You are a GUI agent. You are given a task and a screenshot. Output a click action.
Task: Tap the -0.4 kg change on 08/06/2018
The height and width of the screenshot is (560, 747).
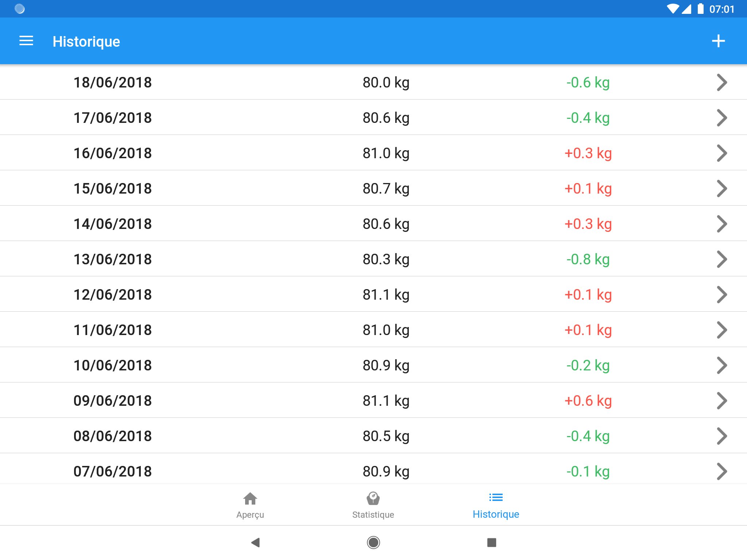588,436
